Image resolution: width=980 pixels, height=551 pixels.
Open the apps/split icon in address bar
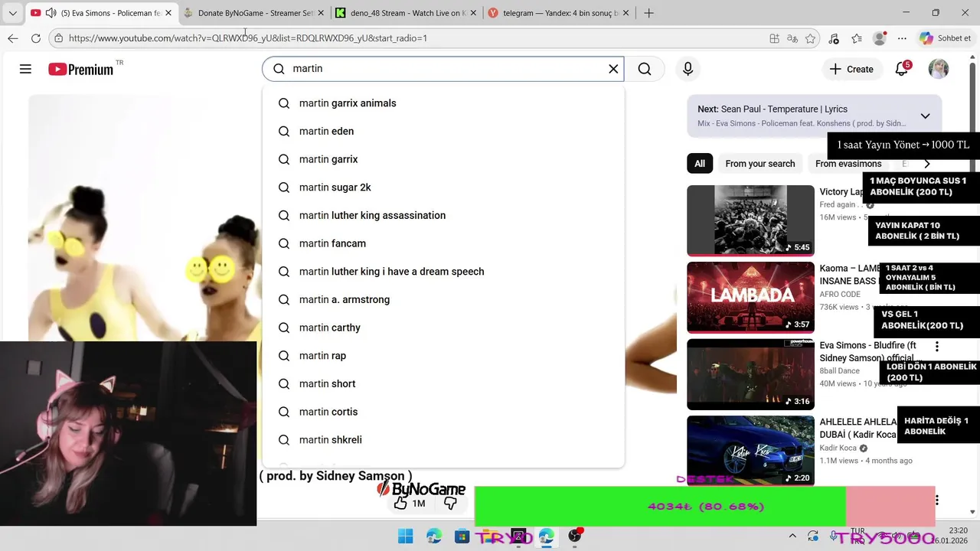click(x=774, y=38)
